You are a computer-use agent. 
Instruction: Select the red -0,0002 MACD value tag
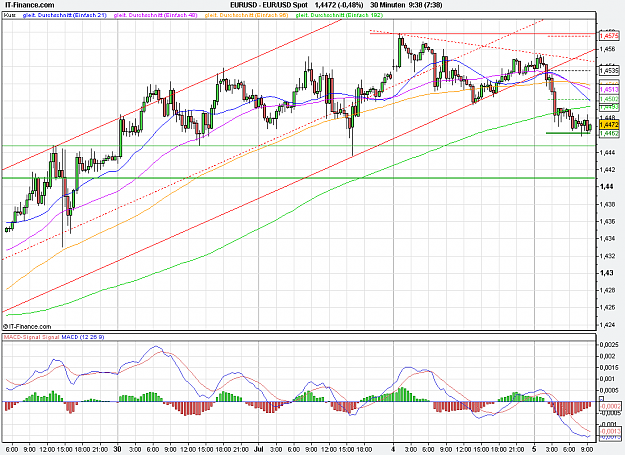[x=610, y=406]
